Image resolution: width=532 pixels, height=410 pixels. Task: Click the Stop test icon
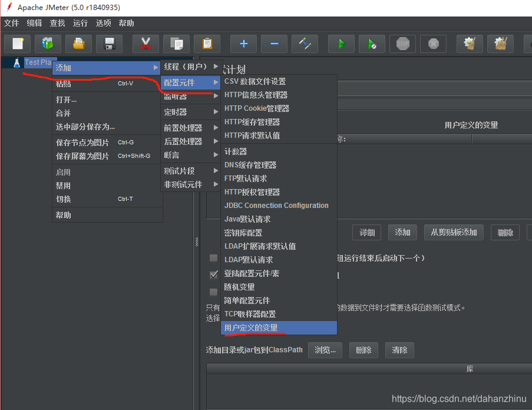(x=403, y=44)
